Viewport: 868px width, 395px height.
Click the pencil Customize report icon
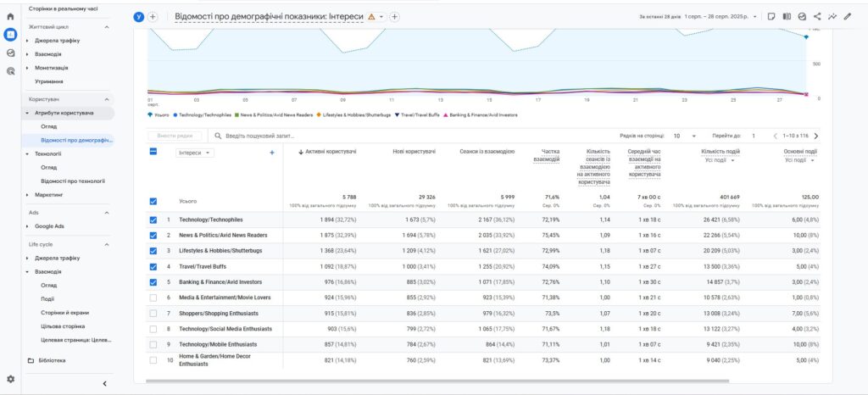(x=848, y=16)
